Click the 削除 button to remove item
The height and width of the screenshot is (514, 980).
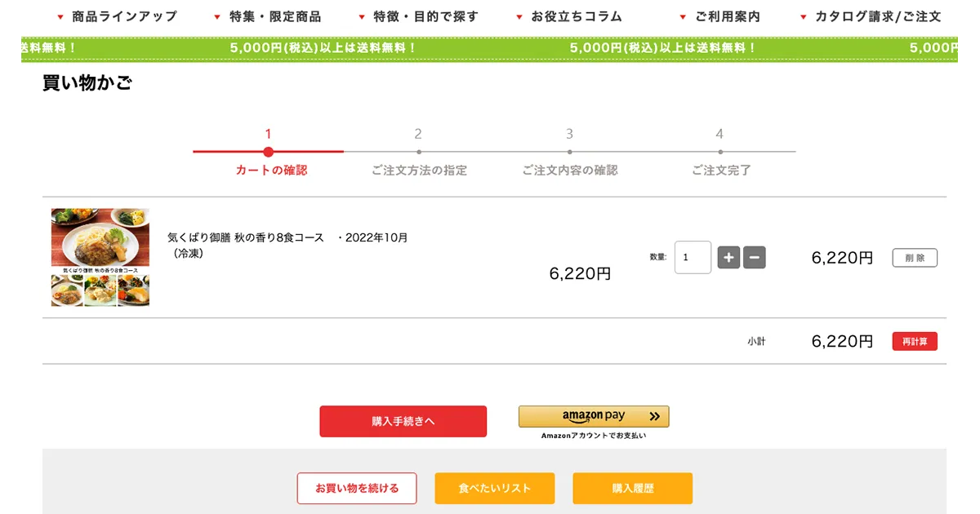click(x=915, y=257)
